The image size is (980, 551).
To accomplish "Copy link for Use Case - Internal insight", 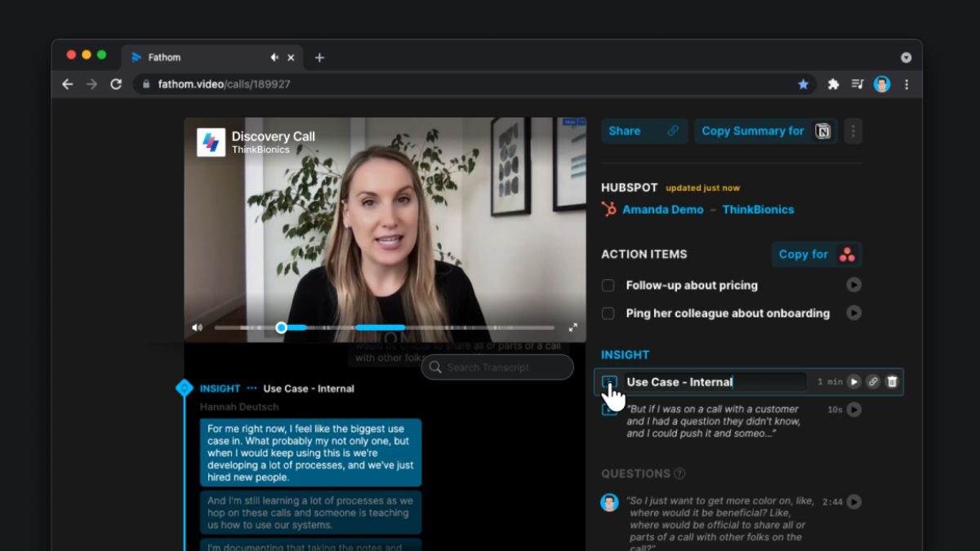I will (x=873, y=381).
